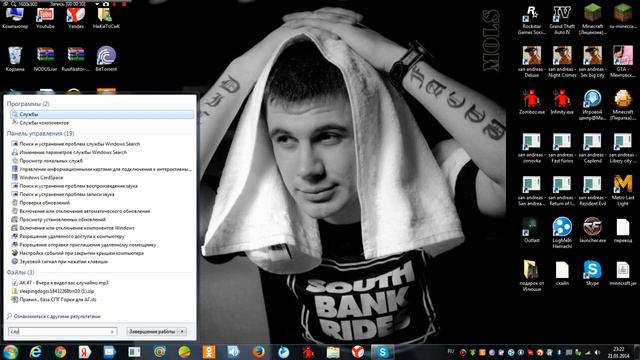Viewport: 640px width, 360px height.
Task: Select the san andreas Fast furios shortcut
Action: [x=562, y=148]
